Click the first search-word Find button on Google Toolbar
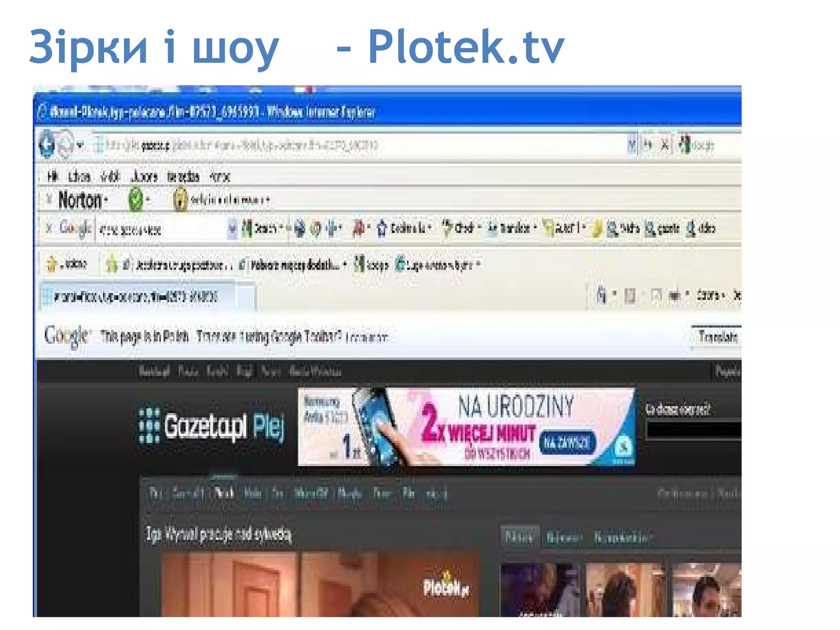This screenshot has height=630, width=840. point(623,228)
